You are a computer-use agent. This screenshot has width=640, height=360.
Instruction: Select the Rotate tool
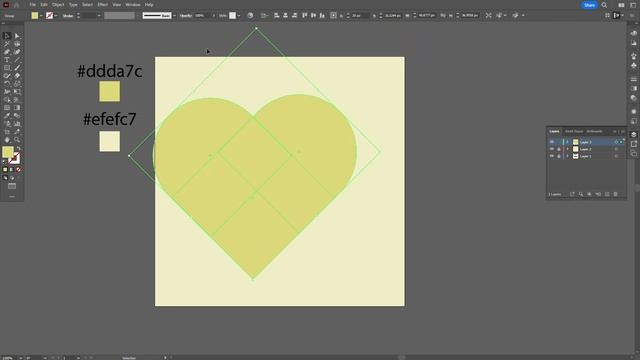[7, 84]
